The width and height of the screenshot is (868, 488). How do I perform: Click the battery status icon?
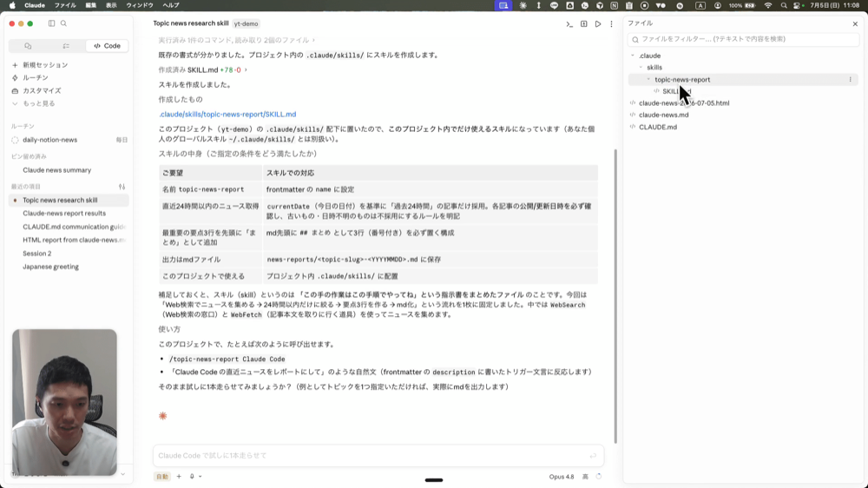[x=750, y=5]
